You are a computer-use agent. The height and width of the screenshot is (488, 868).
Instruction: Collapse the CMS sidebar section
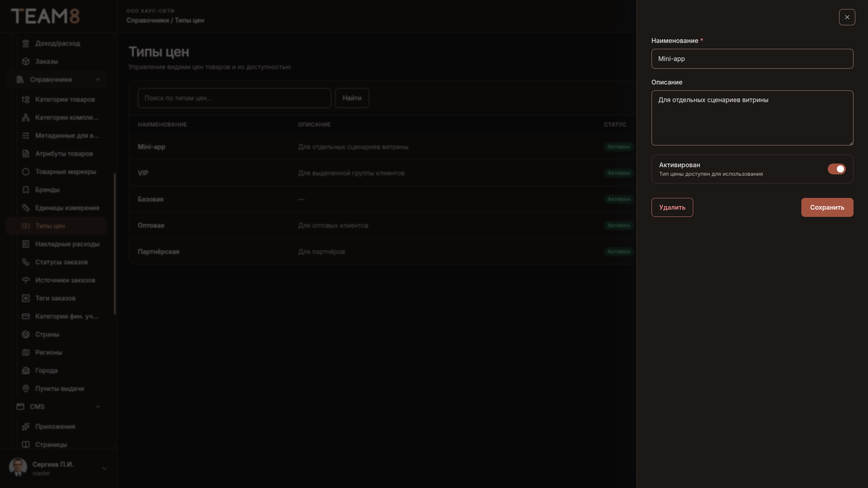point(98,407)
